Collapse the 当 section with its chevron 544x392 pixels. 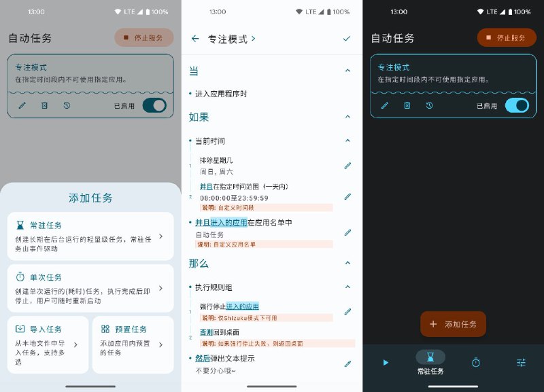(348, 69)
